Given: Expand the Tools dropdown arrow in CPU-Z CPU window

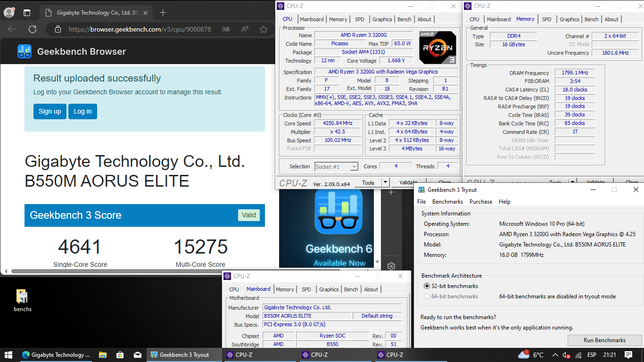Looking at the screenshot, I should tap(385, 182).
